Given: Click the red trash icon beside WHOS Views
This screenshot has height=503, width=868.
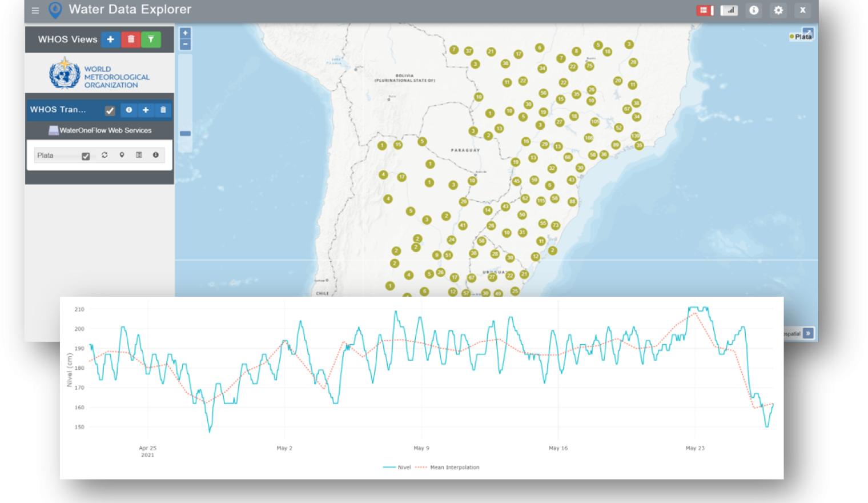Looking at the screenshot, I should 131,39.
